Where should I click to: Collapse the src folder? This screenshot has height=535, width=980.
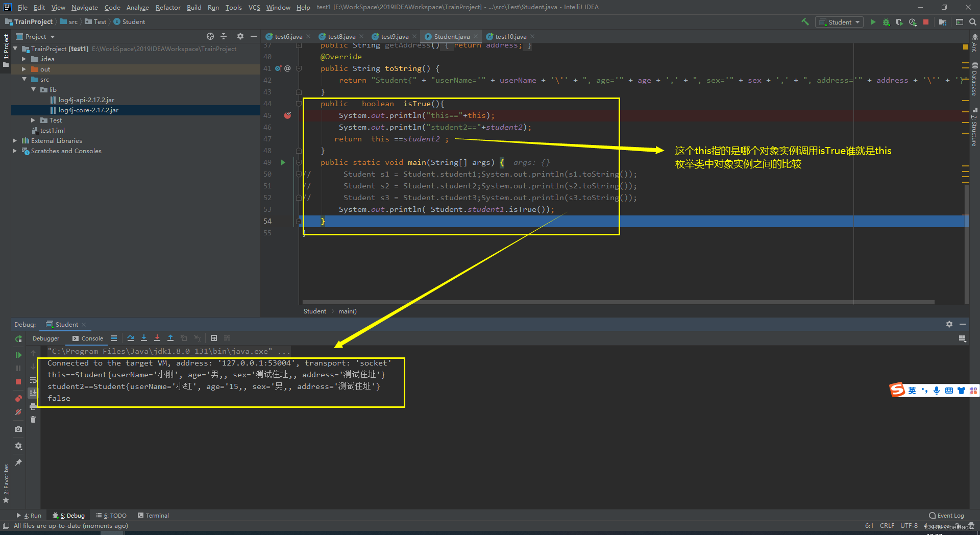[24, 80]
